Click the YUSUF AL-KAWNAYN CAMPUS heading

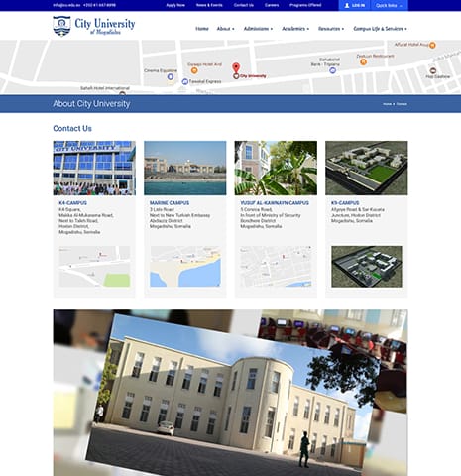[x=275, y=203]
